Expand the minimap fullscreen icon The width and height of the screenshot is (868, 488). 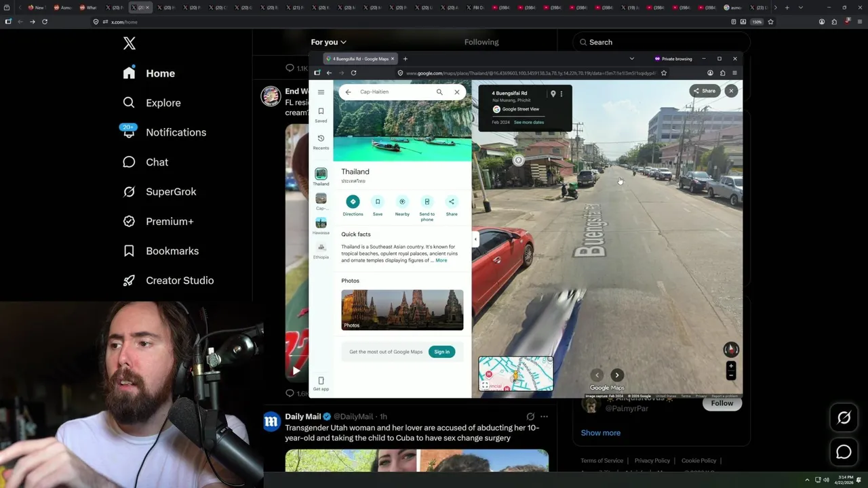(484, 385)
